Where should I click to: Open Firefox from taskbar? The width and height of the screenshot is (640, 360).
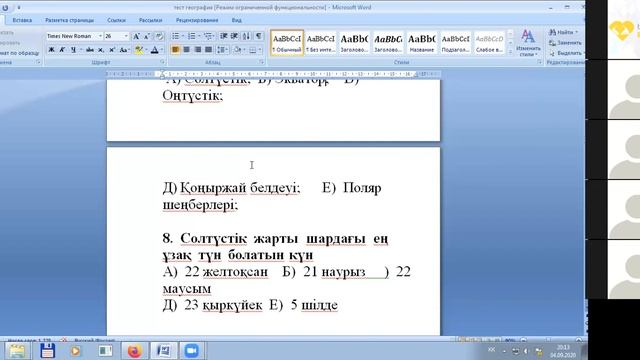coord(134,351)
